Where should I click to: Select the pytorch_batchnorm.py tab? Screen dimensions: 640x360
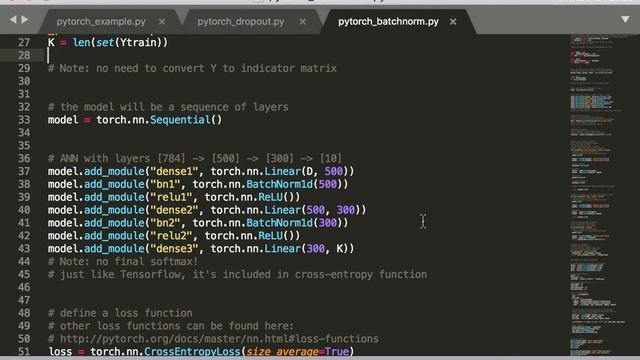tap(388, 21)
